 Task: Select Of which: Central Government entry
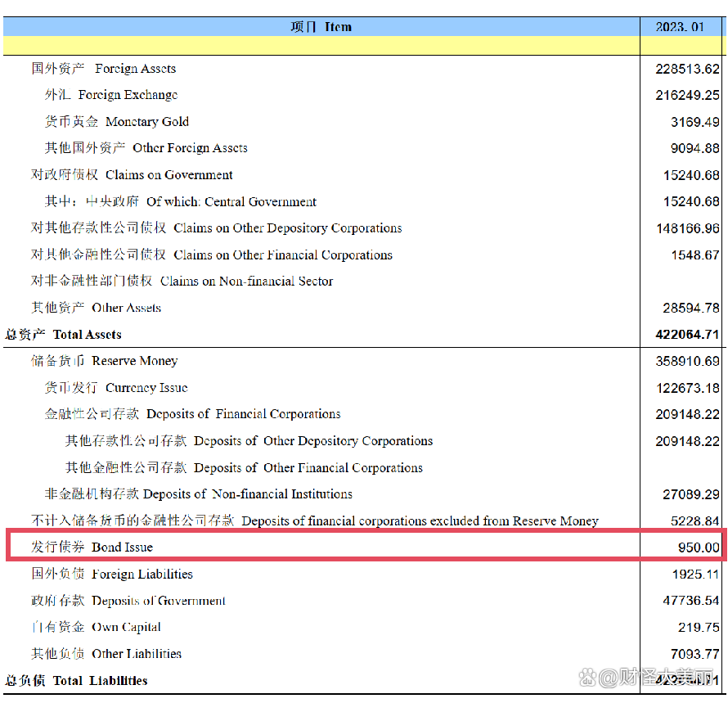pos(180,201)
